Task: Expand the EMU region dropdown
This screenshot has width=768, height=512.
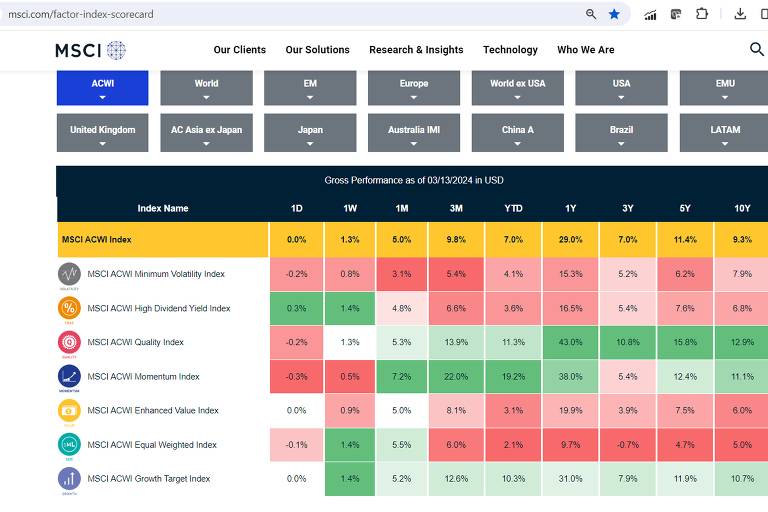Action: pos(724,88)
